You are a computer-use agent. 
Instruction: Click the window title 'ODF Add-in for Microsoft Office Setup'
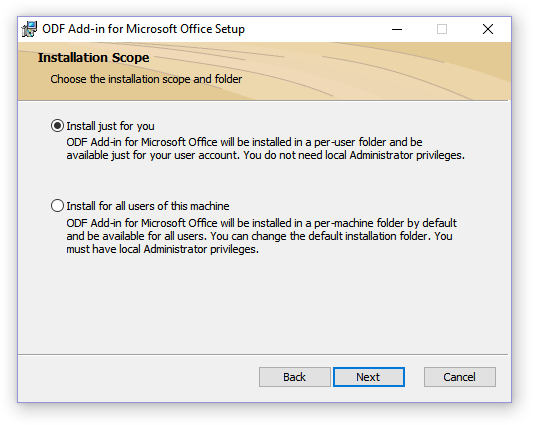(x=143, y=29)
